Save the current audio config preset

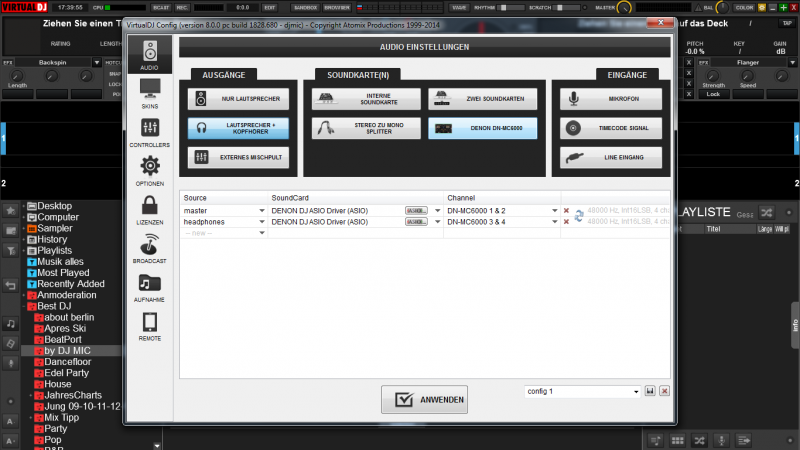[650, 391]
